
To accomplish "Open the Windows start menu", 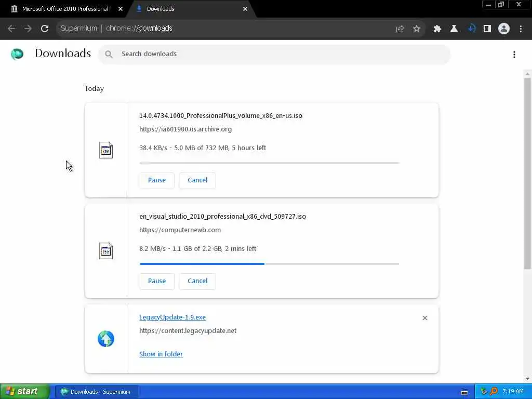I will pyautogui.click(x=25, y=392).
